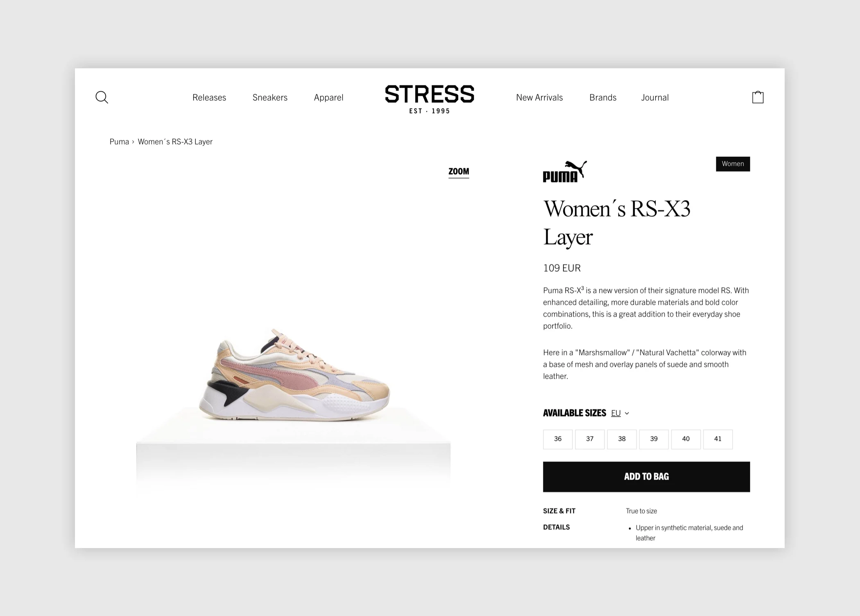Open the Apparel menu

click(328, 98)
